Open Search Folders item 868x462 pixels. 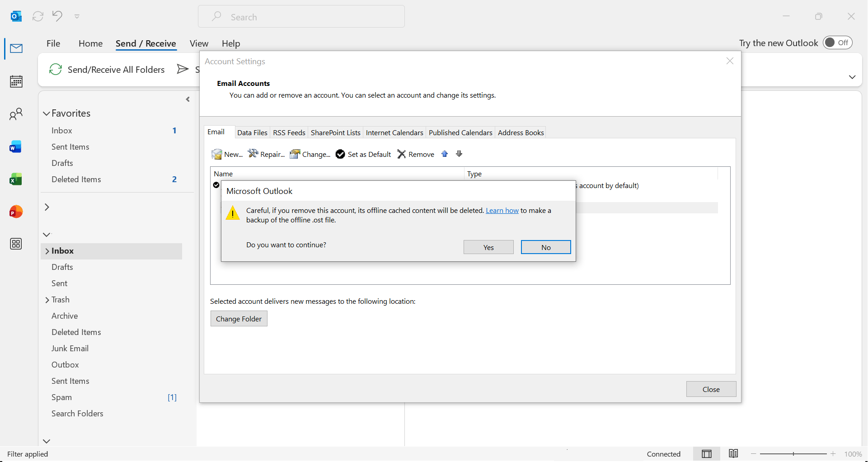coord(77,414)
